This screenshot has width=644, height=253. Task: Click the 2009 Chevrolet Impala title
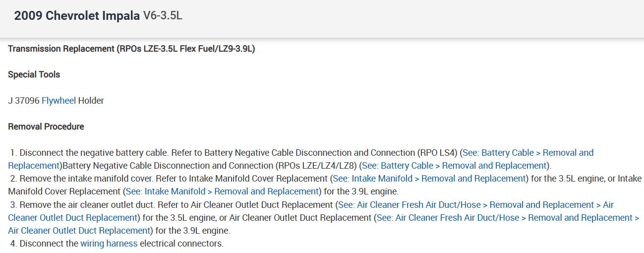[x=77, y=16]
